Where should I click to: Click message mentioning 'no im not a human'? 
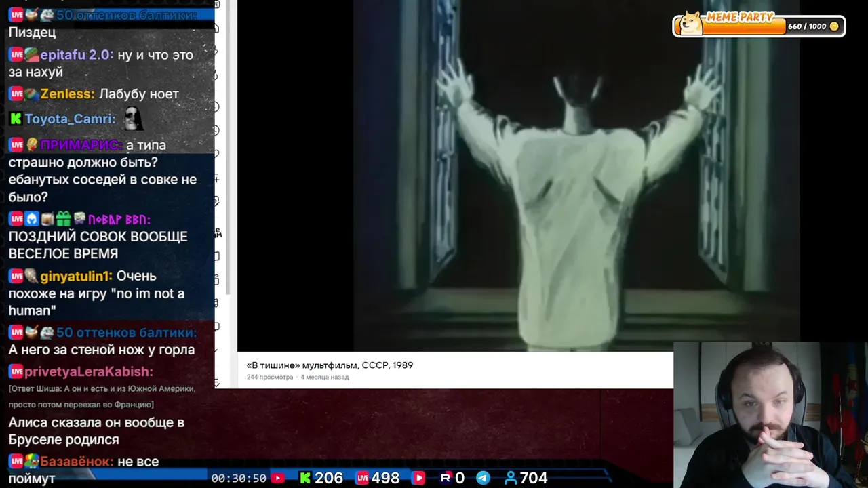pyautogui.click(x=96, y=293)
